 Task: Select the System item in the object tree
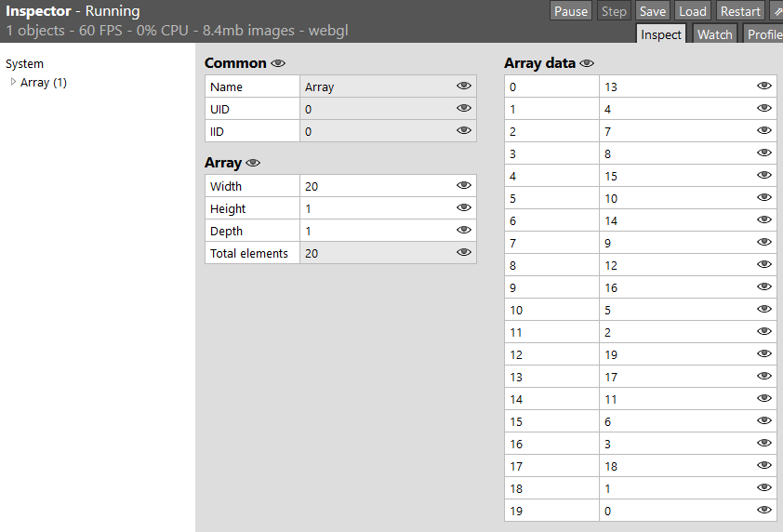(24, 64)
